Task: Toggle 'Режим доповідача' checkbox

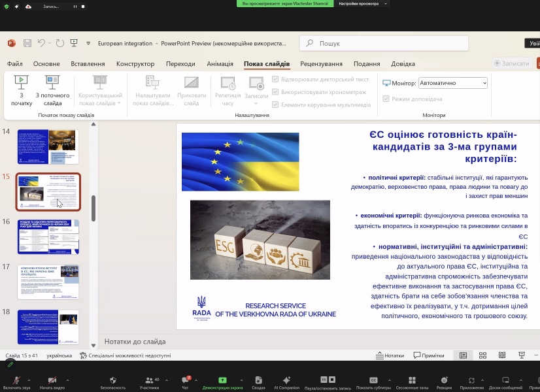Action: (x=386, y=99)
